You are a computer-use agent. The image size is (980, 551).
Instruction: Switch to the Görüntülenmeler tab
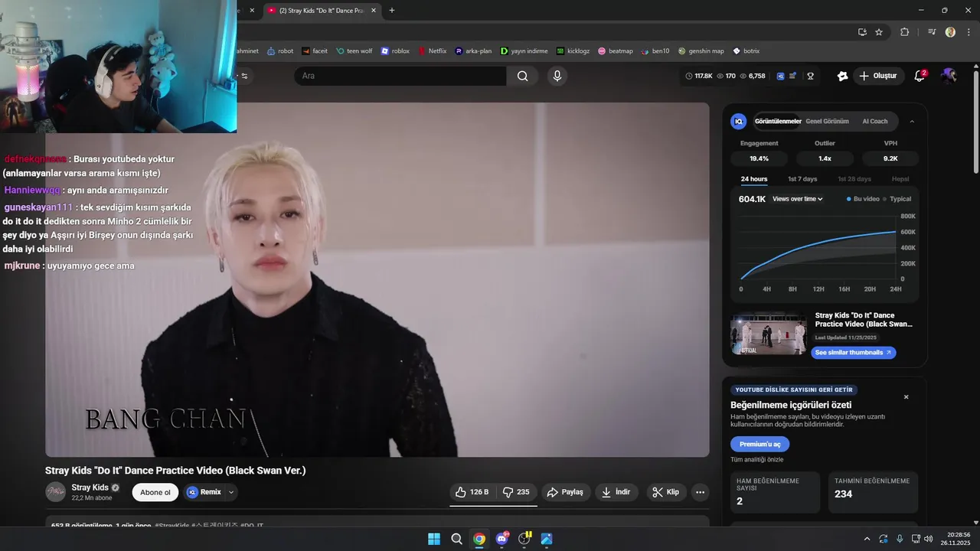point(778,121)
